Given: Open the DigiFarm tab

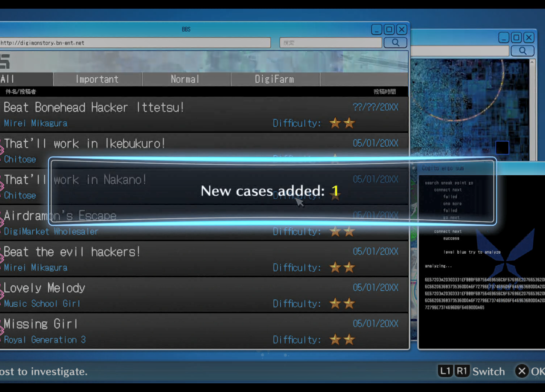Looking at the screenshot, I should coord(275,79).
